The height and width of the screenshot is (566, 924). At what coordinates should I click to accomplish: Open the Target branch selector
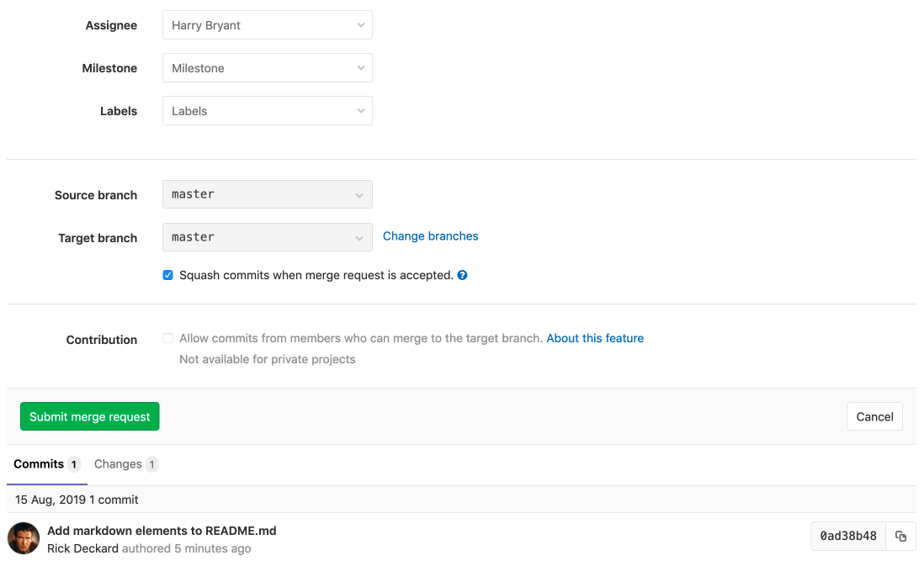point(267,237)
